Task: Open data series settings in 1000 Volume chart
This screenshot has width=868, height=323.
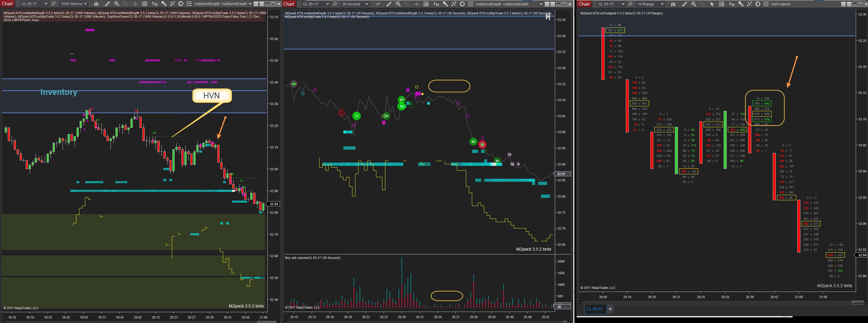Action: pos(164,4)
